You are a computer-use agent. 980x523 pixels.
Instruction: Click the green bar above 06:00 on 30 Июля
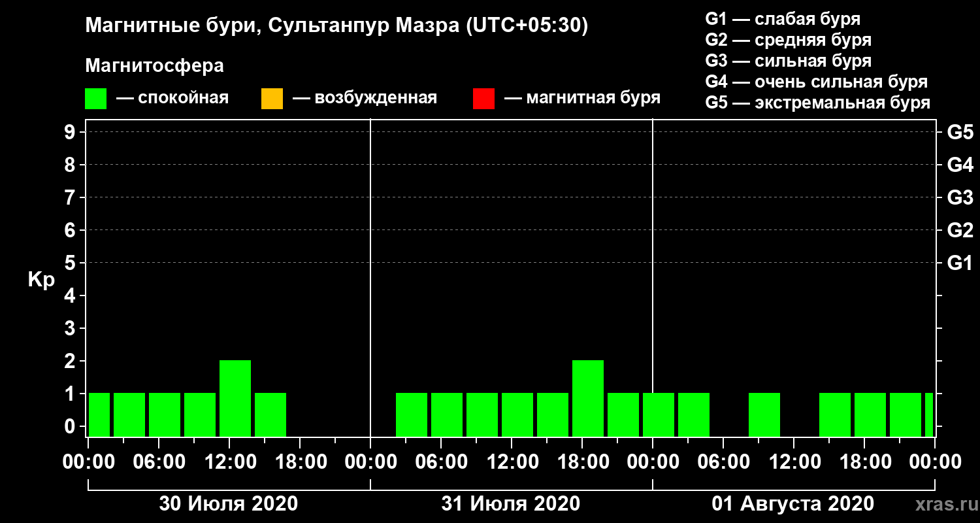point(165,414)
